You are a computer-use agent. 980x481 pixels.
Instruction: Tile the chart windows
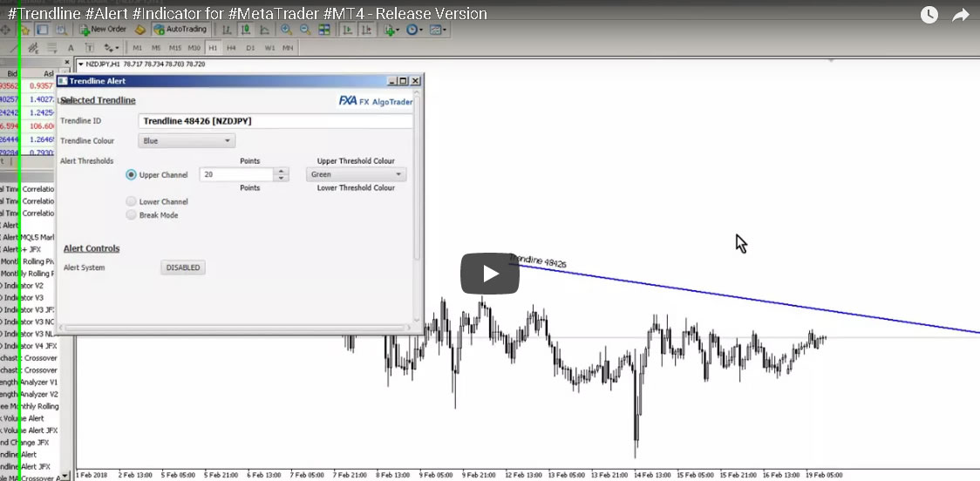(x=323, y=30)
